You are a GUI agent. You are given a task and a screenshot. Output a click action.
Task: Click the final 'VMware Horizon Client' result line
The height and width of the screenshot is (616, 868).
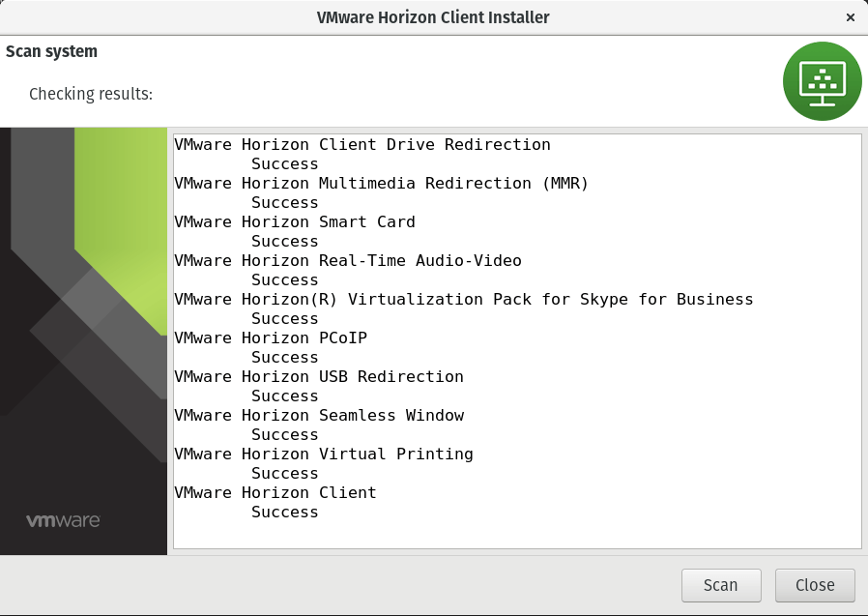[x=275, y=493]
